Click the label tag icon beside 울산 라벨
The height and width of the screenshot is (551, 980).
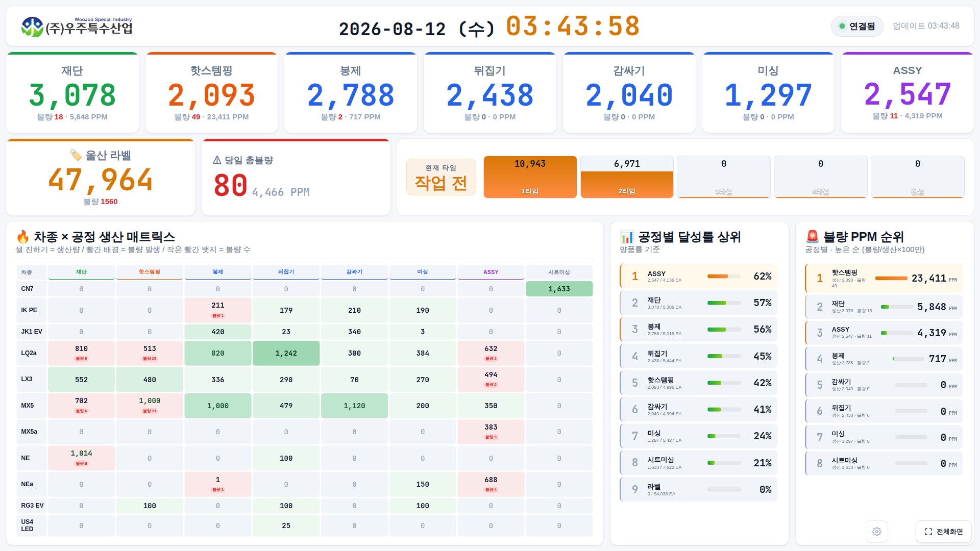click(x=76, y=155)
